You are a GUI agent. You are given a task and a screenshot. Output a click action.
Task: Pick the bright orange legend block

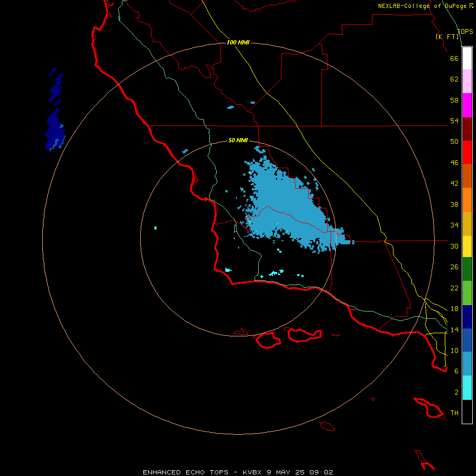click(467, 200)
